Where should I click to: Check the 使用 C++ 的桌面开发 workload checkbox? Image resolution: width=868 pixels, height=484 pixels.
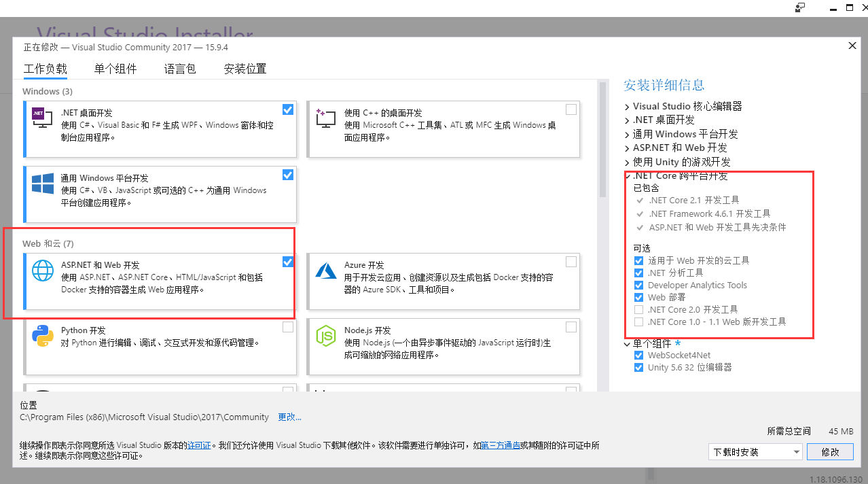pyautogui.click(x=571, y=109)
